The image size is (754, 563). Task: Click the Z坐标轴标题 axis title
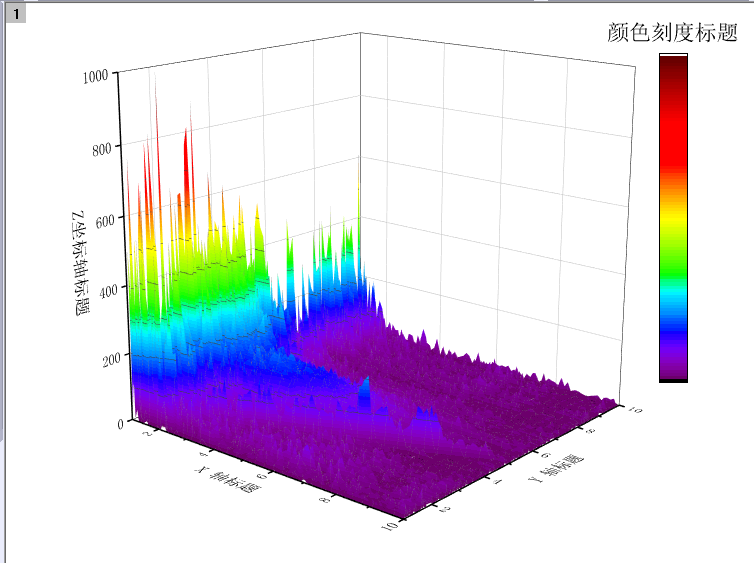click(80, 263)
